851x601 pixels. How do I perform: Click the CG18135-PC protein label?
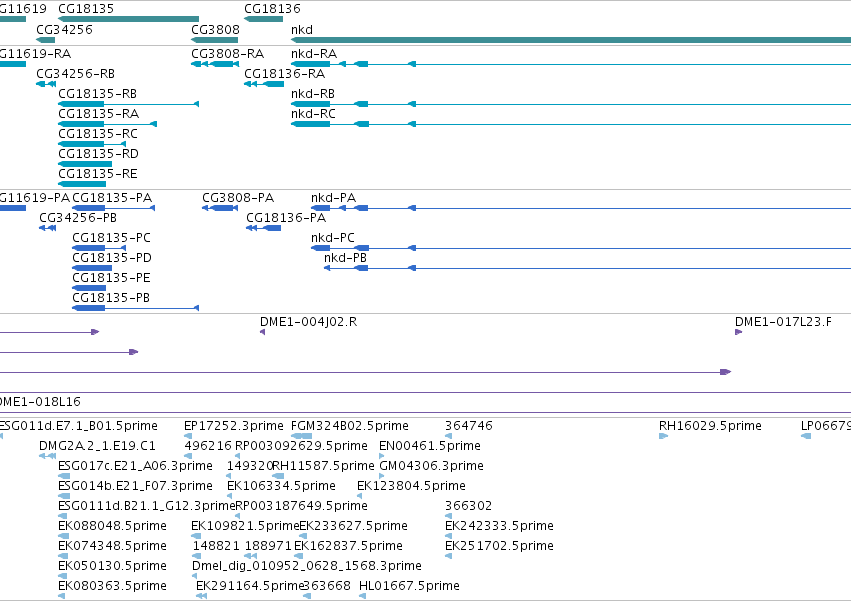point(111,238)
